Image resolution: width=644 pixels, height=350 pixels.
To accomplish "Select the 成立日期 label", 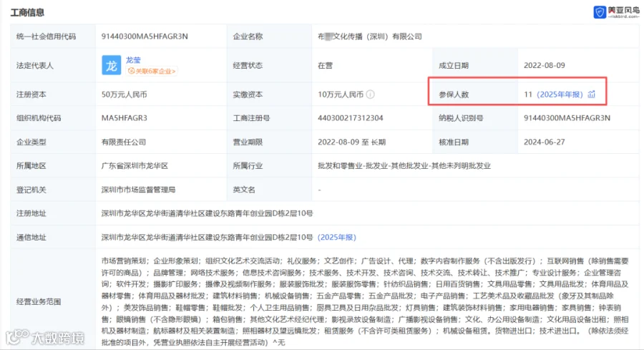I will tap(454, 65).
